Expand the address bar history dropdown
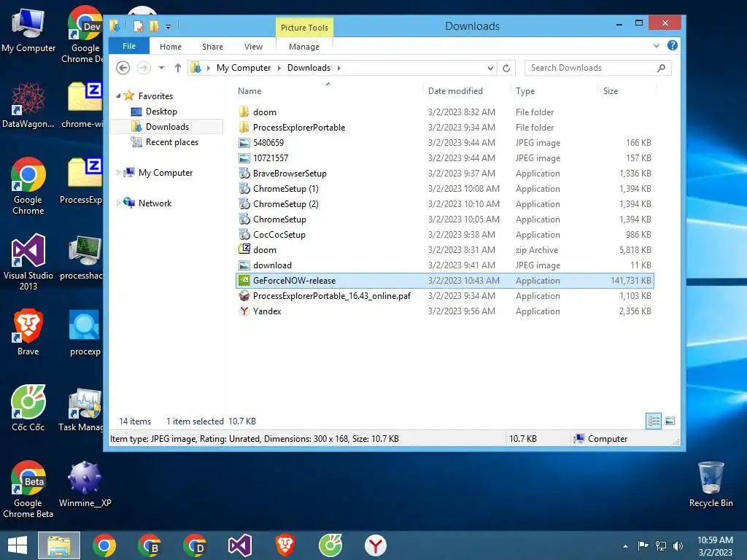This screenshot has width=747, height=560. [490, 68]
